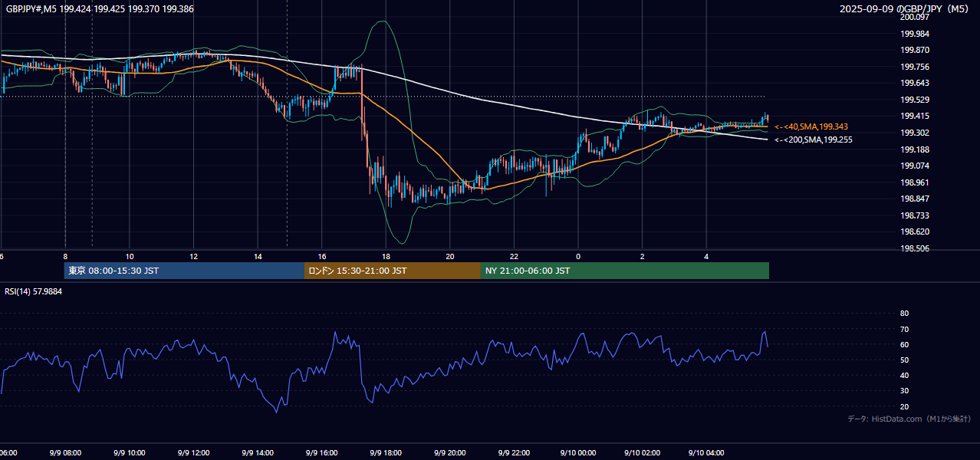This screenshot has width=980, height=460.
Task: Click the 9/9 16:00 date label
Action: click(321, 453)
